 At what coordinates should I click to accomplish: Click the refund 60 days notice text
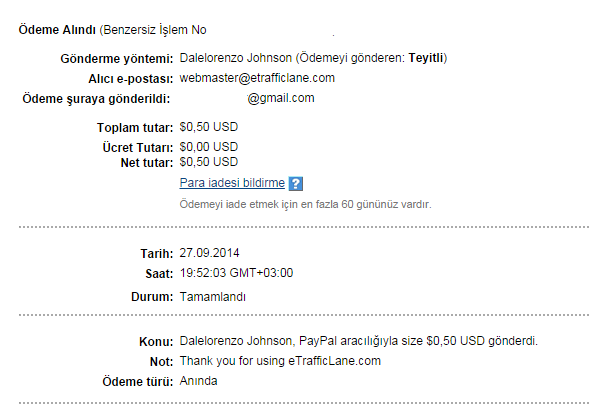[x=305, y=204]
